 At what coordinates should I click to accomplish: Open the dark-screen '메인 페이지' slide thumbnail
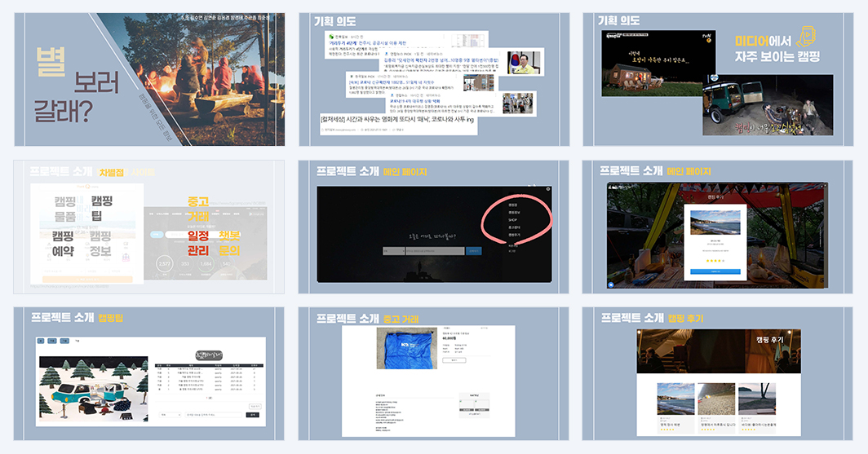tap(433, 227)
